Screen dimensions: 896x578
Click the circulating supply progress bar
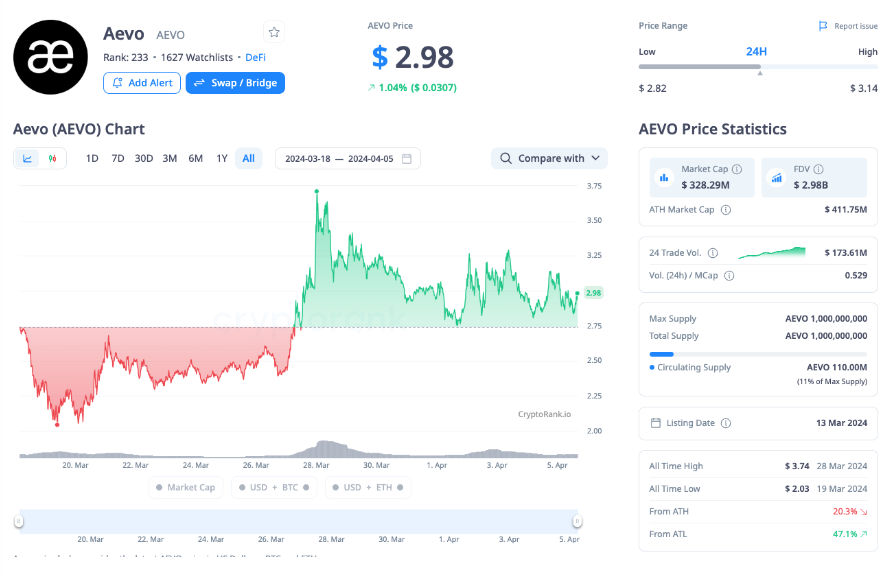click(758, 354)
